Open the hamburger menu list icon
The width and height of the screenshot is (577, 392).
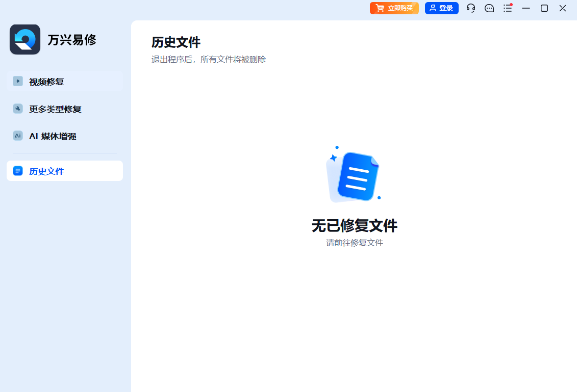508,8
